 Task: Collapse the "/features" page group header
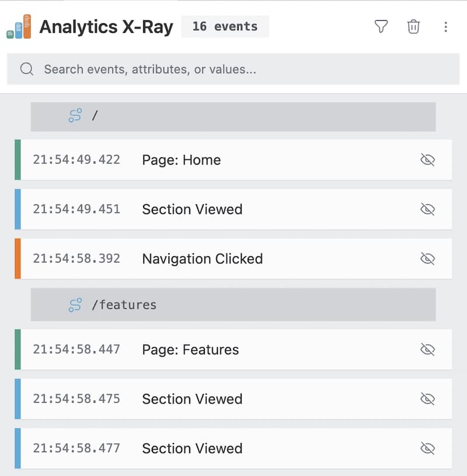[233, 304]
